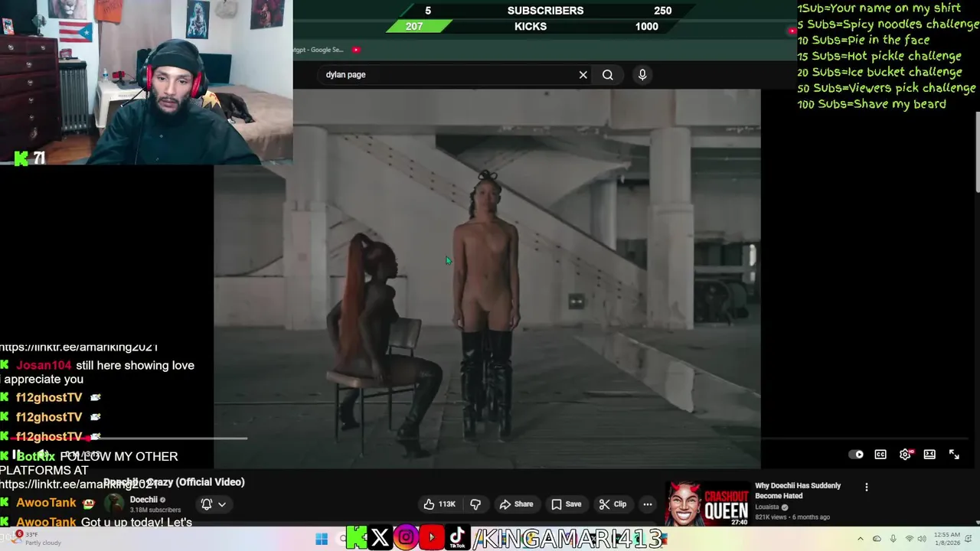This screenshot has width=980, height=551.
Task: Click the page scrollbar
Action: [x=977, y=153]
